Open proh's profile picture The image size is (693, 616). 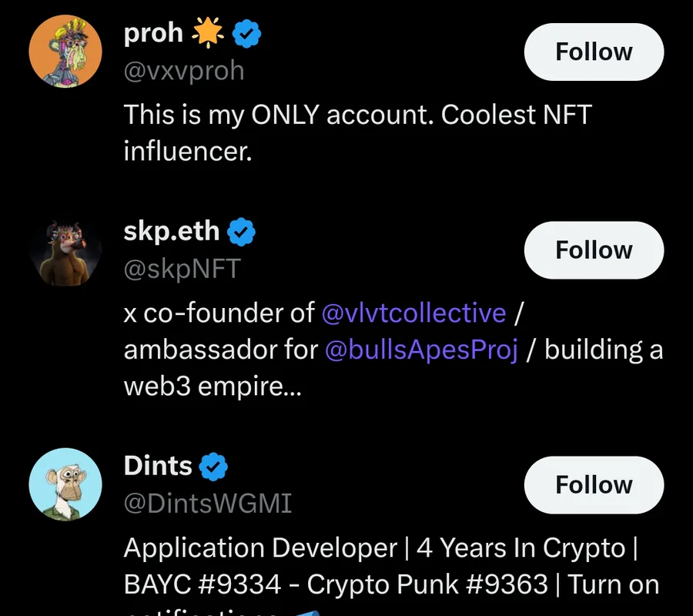pos(65,52)
